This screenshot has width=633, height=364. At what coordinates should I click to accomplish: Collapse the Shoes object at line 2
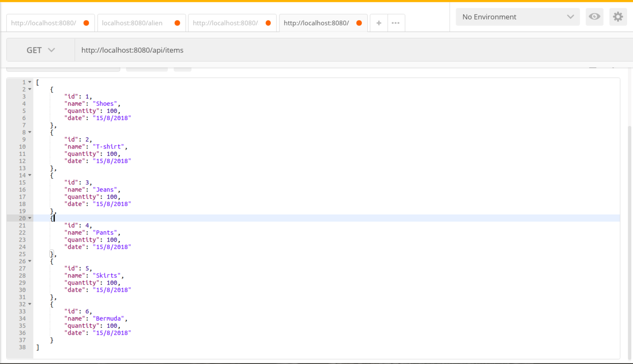[x=30, y=89]
